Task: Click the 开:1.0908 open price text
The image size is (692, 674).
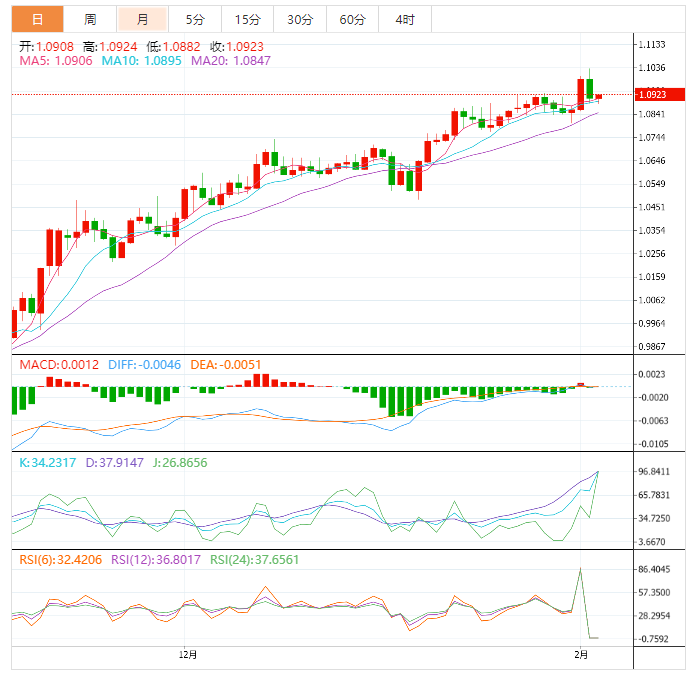Action: (x=46, y=46)
